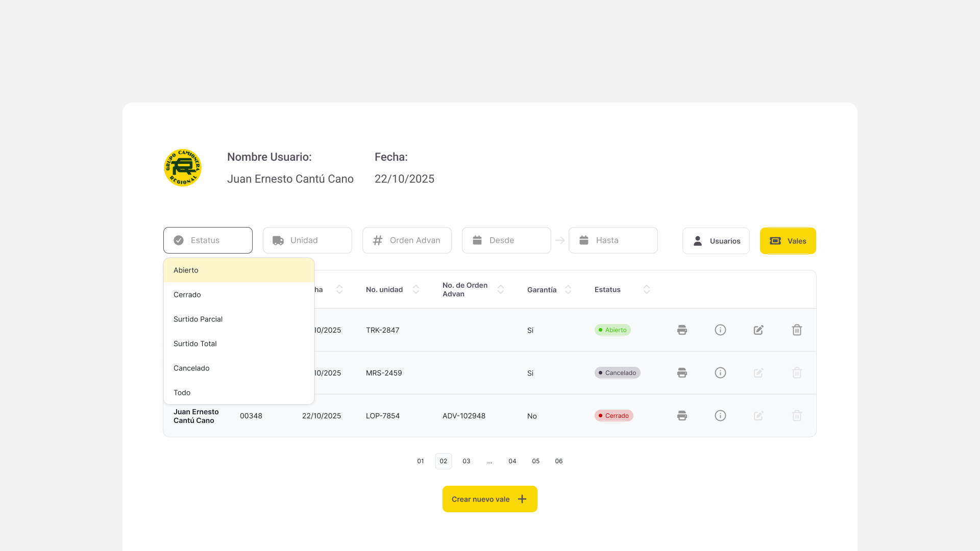
Task: Print the LOP-7854 voucher row
Action: [x=682, y=416]
